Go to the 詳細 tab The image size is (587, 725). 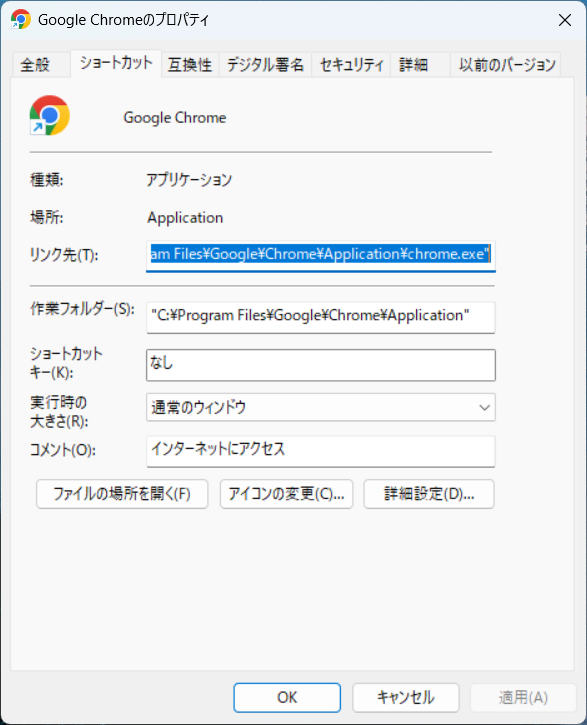point(414,64)
